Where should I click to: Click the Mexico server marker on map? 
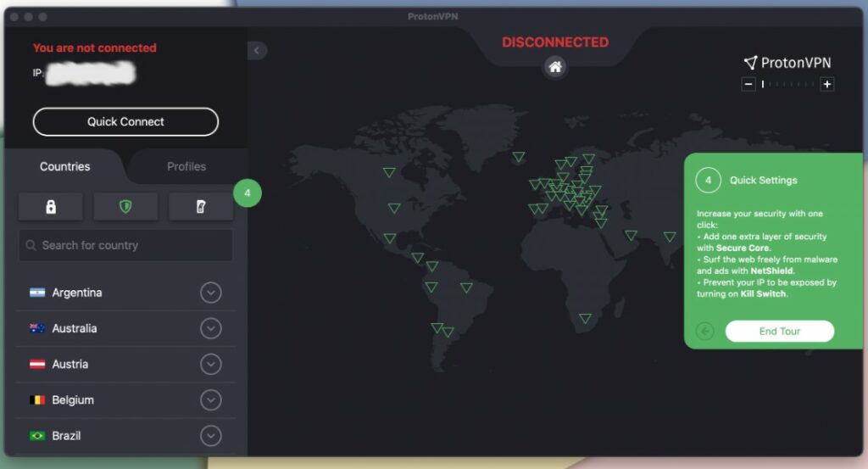tap(390, 238)
